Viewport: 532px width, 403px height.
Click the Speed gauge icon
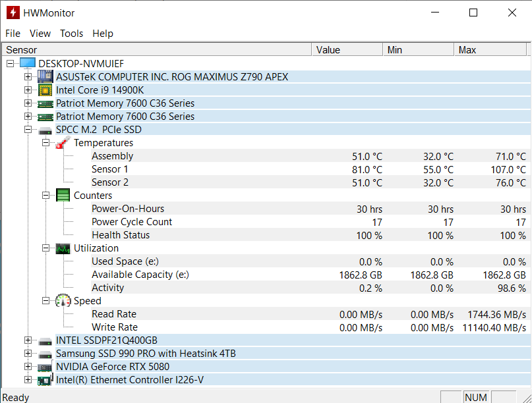coord(63,301)
